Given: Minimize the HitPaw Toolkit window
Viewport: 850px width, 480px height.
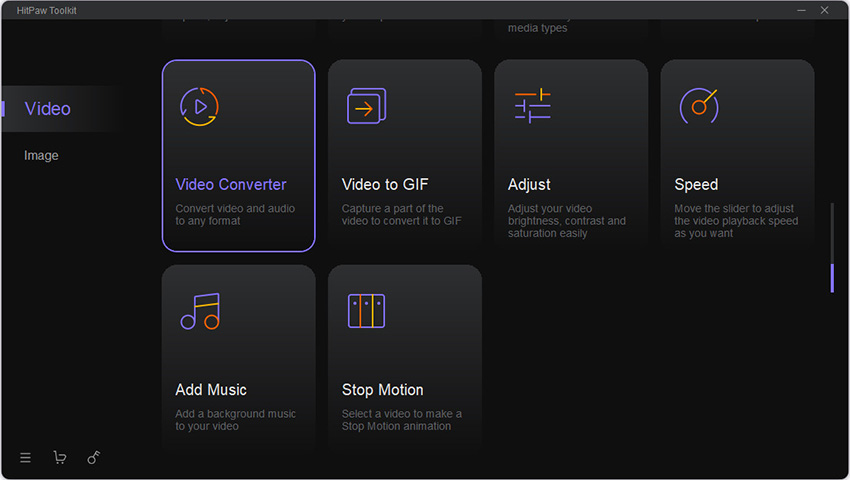Looking at the screenshot, I should [x=801, y=10].
